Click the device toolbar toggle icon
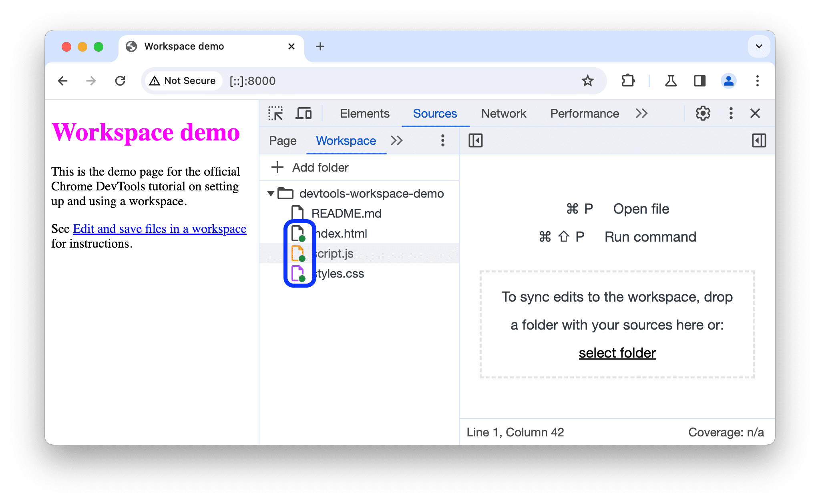The image size is (820, 504). click(x=303, y=114)
